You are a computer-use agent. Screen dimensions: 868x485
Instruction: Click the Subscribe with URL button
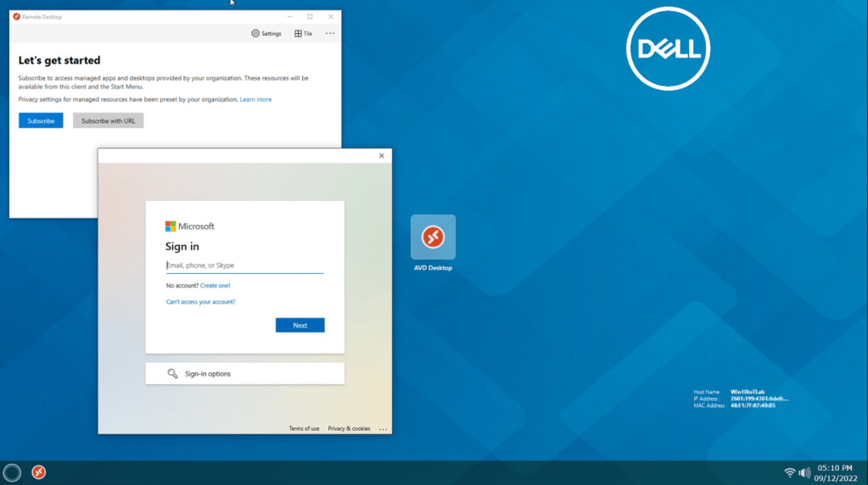click(108, 120)
